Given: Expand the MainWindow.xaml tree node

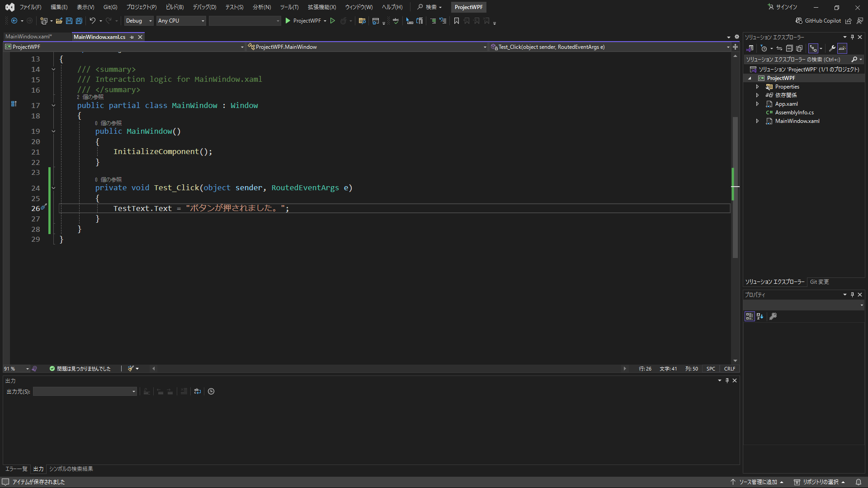Looking at the screenshot, I should tap(758, 121).
